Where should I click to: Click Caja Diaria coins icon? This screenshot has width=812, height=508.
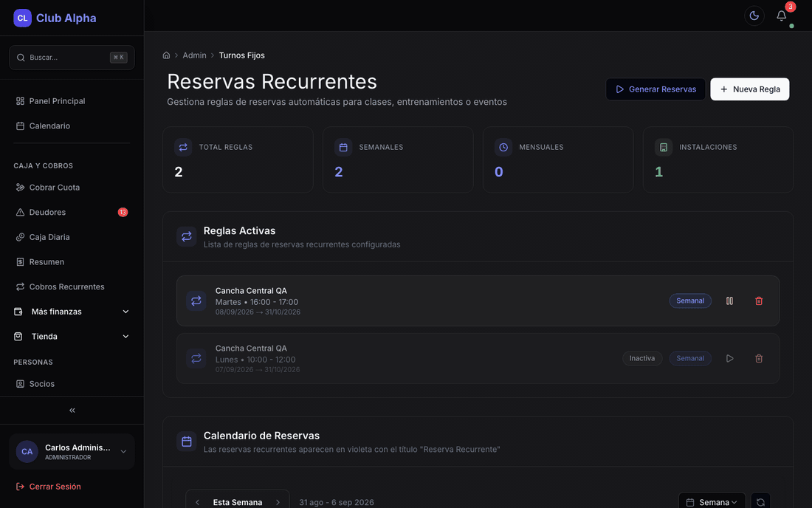pyautogui.click(x=20, y=237)
